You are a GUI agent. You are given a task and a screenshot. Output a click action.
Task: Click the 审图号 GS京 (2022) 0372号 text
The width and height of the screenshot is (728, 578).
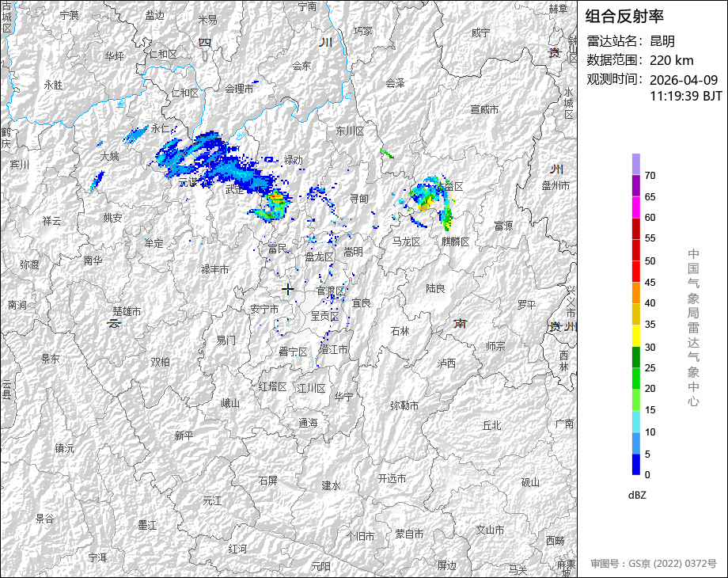click(x=654, y=564)
